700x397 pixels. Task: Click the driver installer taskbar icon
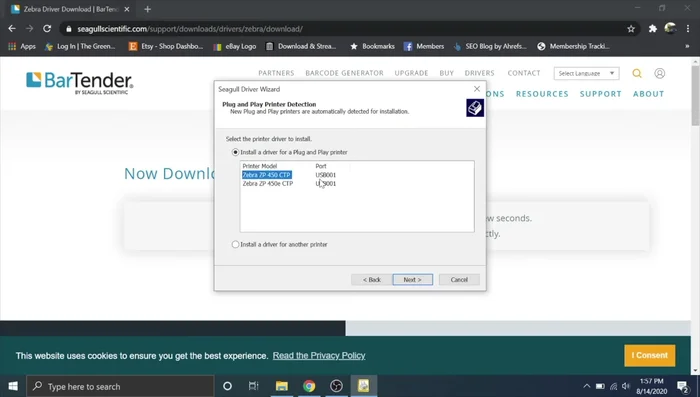point(363,386)
